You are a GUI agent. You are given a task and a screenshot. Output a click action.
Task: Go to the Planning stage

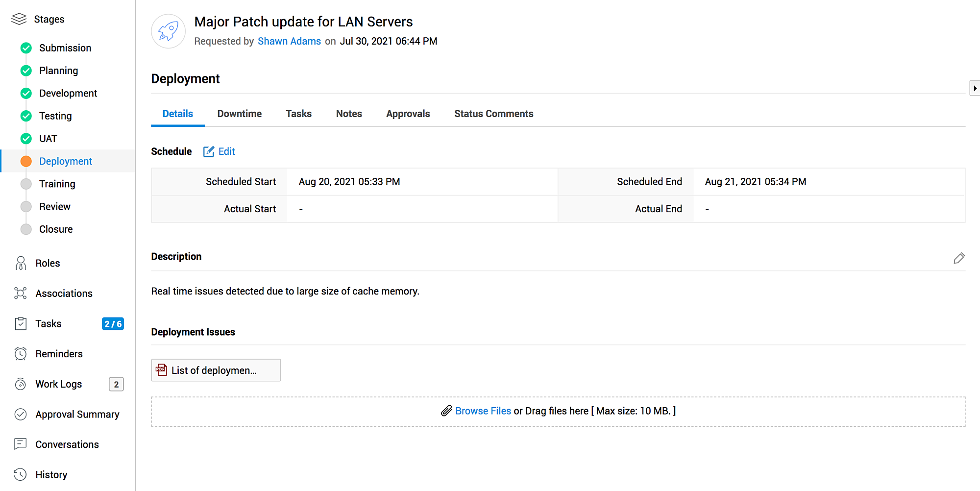pos(59,71)
